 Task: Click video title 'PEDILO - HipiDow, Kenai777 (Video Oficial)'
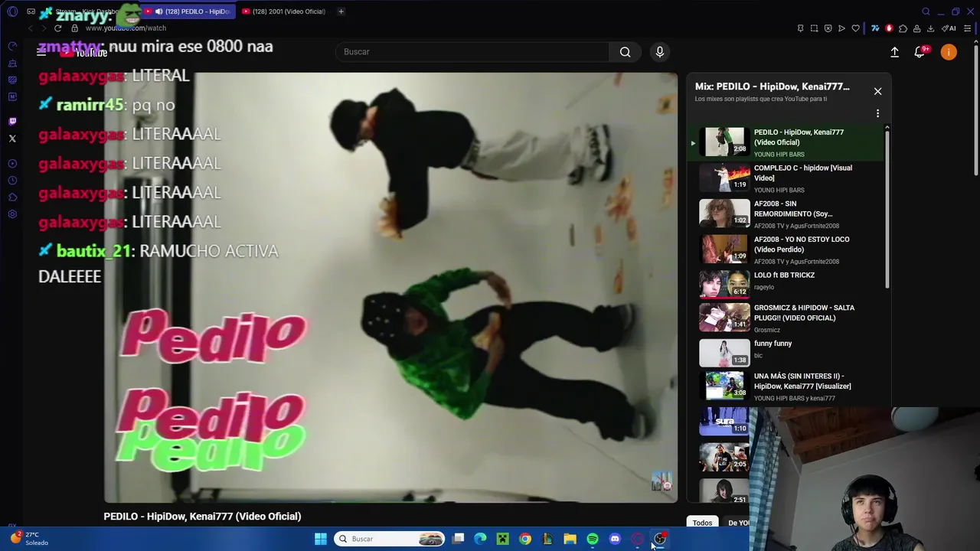point(202,517)
